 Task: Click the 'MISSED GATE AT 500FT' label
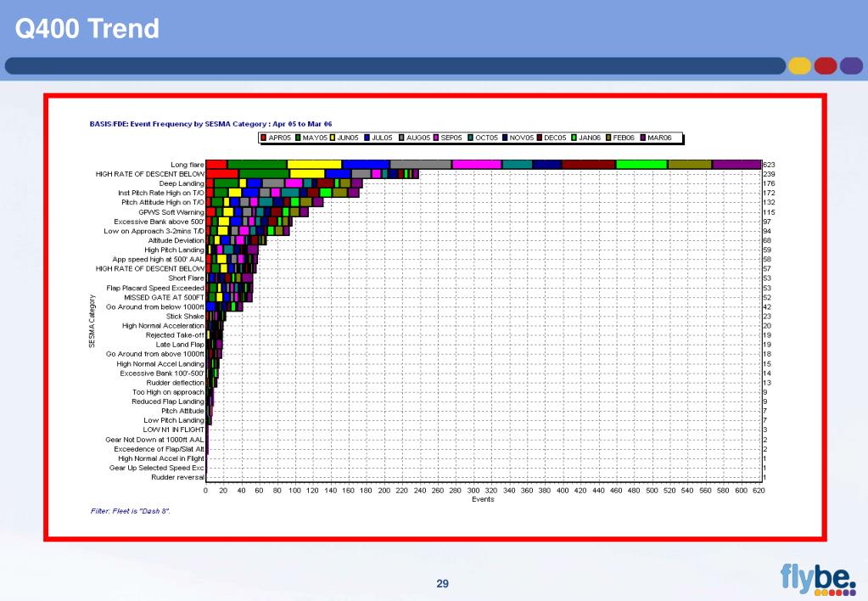pos(164,297)
